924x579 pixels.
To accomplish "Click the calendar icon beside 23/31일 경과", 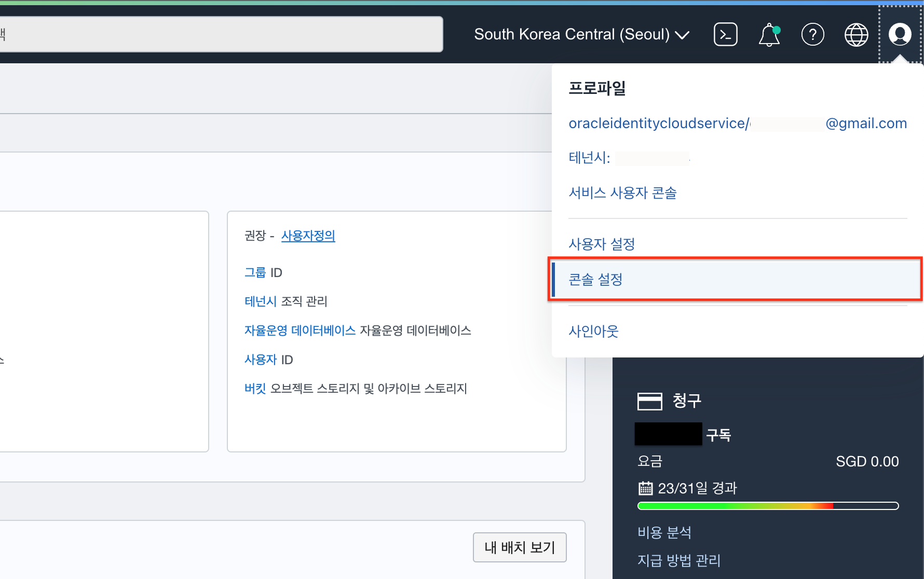I will [645, 488].
